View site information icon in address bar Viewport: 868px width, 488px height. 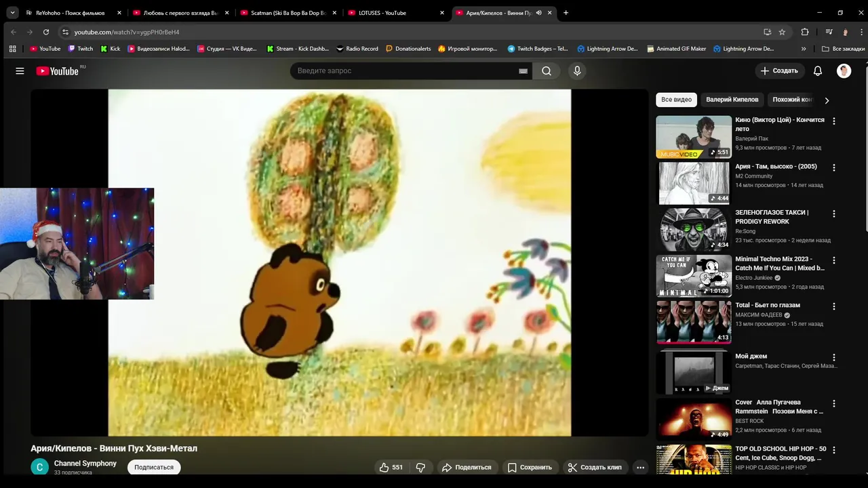(65, 32)
